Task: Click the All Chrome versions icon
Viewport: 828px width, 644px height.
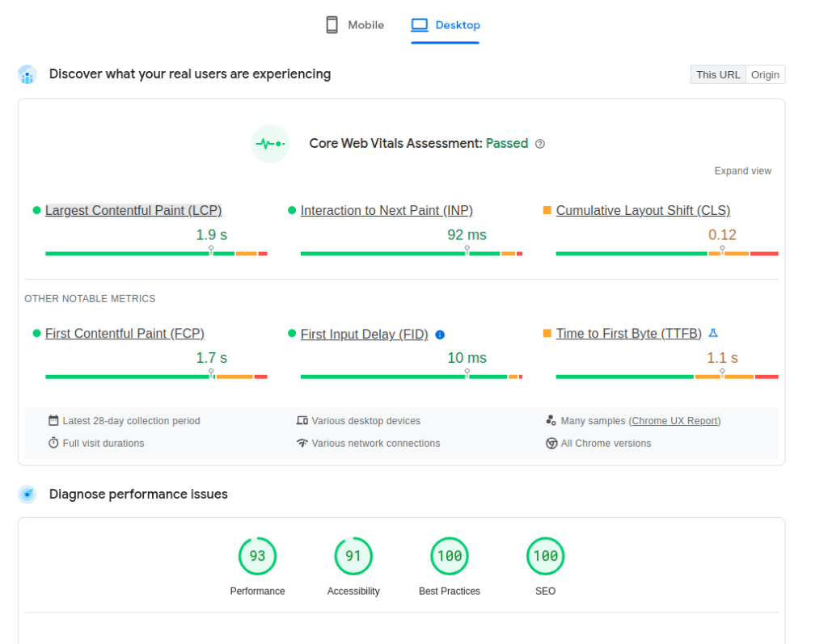Action: 551,444
